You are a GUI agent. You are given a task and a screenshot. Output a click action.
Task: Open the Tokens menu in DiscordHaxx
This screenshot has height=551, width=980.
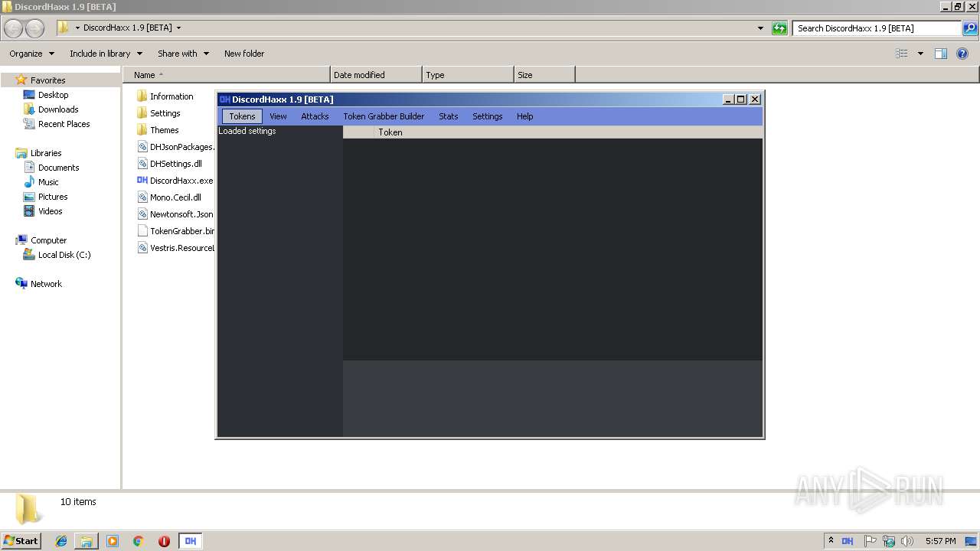(242, 116)
